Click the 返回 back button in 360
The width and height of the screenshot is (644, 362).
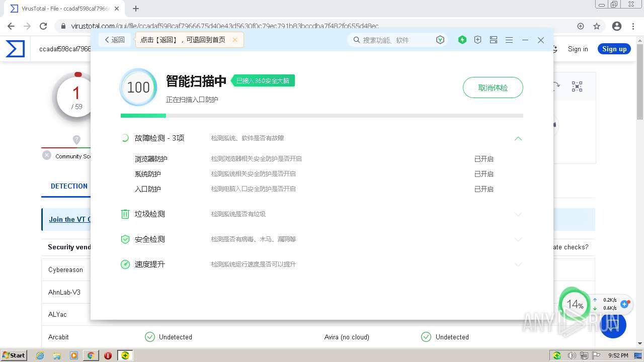coord(115,40)
